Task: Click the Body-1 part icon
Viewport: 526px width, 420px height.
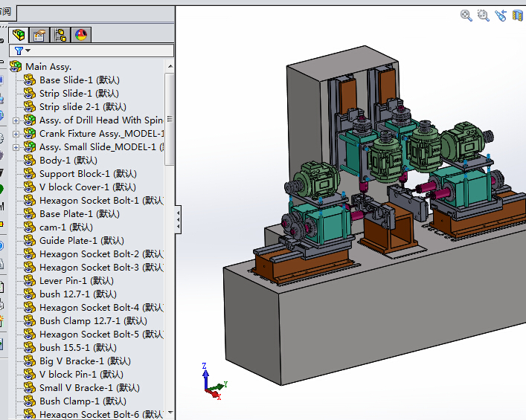Action: [30, 161]
